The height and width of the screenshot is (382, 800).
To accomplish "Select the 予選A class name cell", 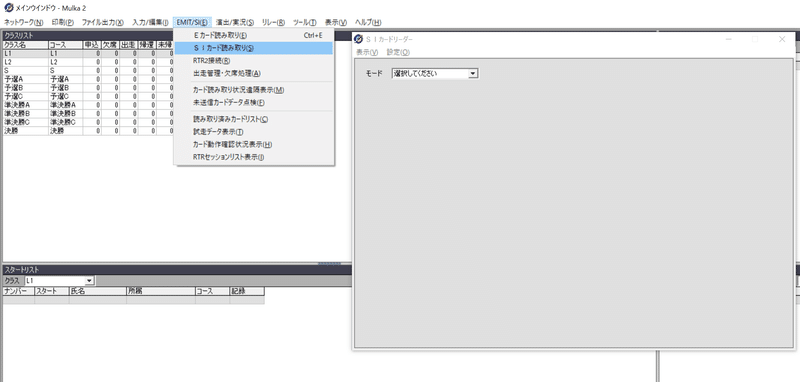I will [26, 79].
